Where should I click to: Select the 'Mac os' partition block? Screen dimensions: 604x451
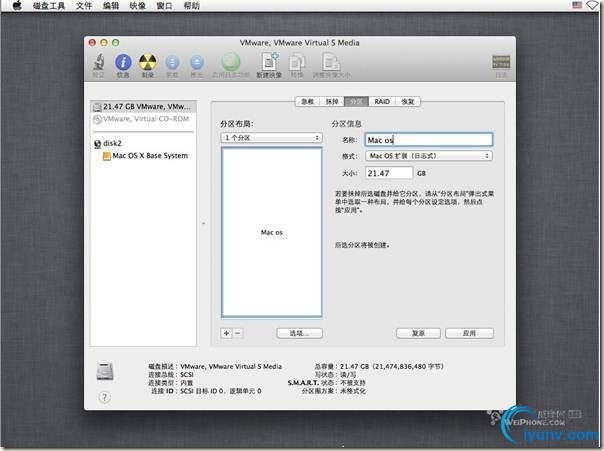272,232
